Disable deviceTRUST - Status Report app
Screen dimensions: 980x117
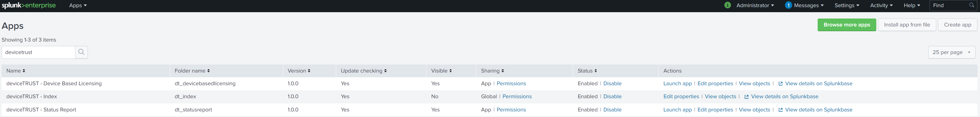(612, 110)
